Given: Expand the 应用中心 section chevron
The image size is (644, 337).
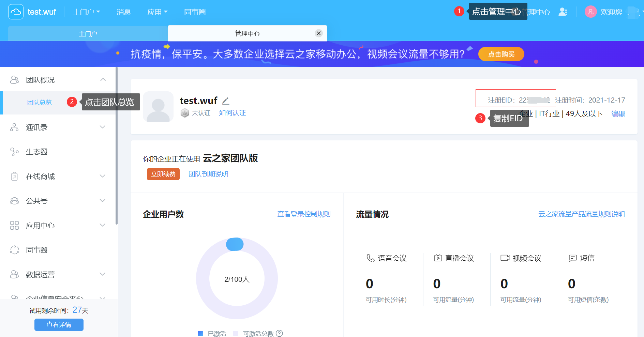Looking at the screenshot, I should coord(103,225).
